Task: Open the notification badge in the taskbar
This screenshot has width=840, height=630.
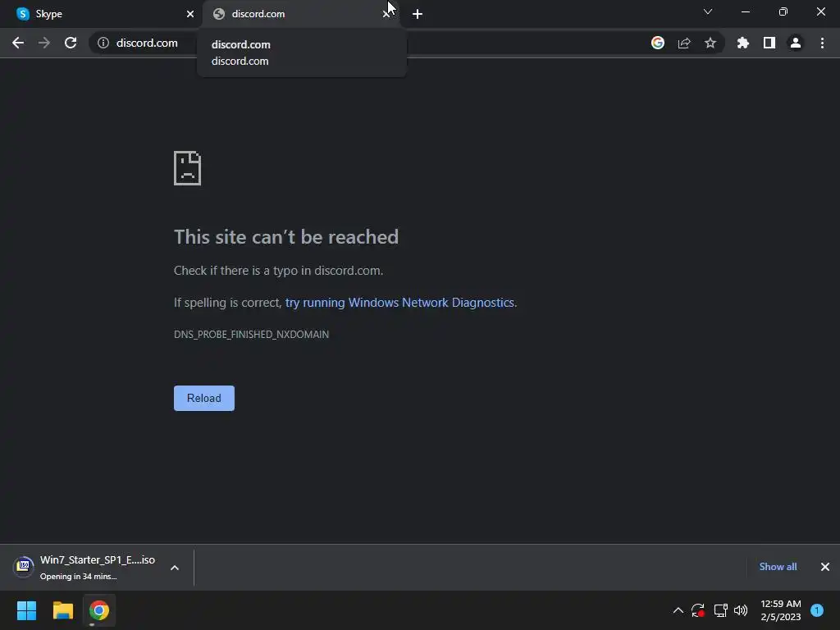Action: pos(817,610)
